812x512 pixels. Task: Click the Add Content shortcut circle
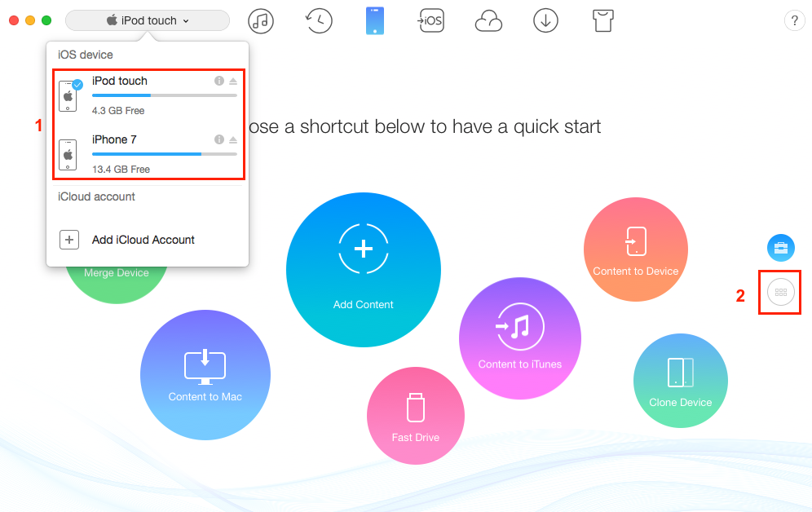363,270
